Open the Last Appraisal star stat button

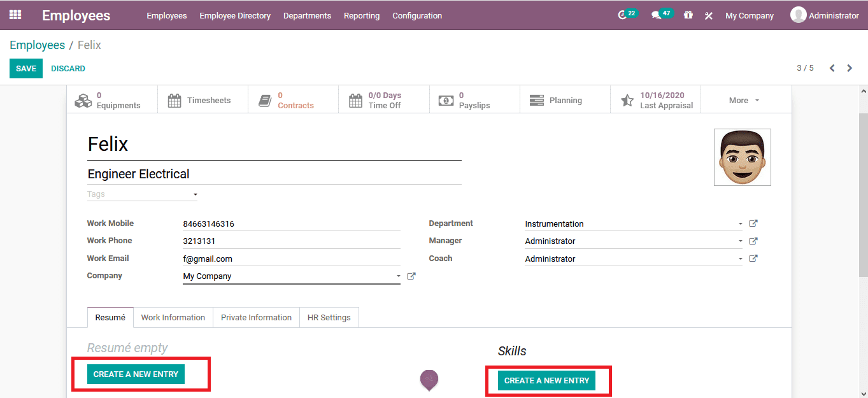coord(655,100)
